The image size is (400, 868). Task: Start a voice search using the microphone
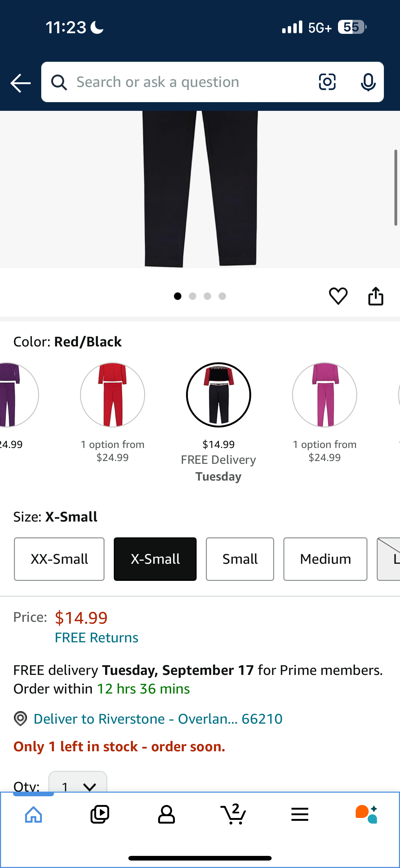tap(368, 82)
